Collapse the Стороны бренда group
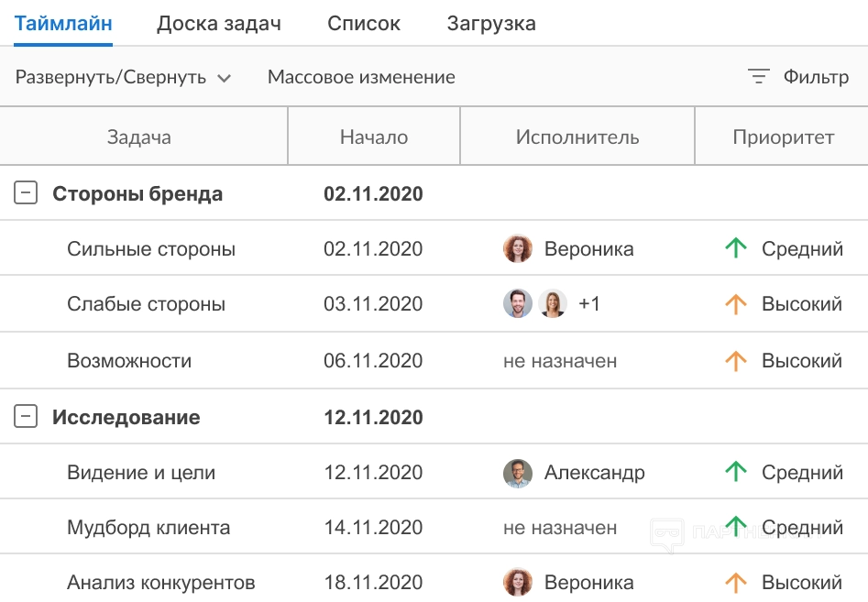Viewport: 868px width, 602px height. tap(27, 193)
